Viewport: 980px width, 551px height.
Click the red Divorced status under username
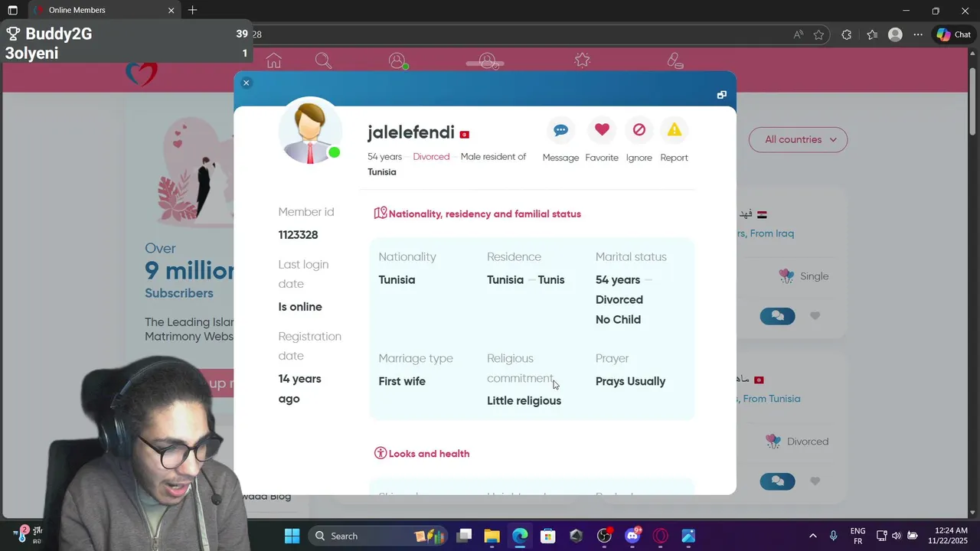[431, 157]
